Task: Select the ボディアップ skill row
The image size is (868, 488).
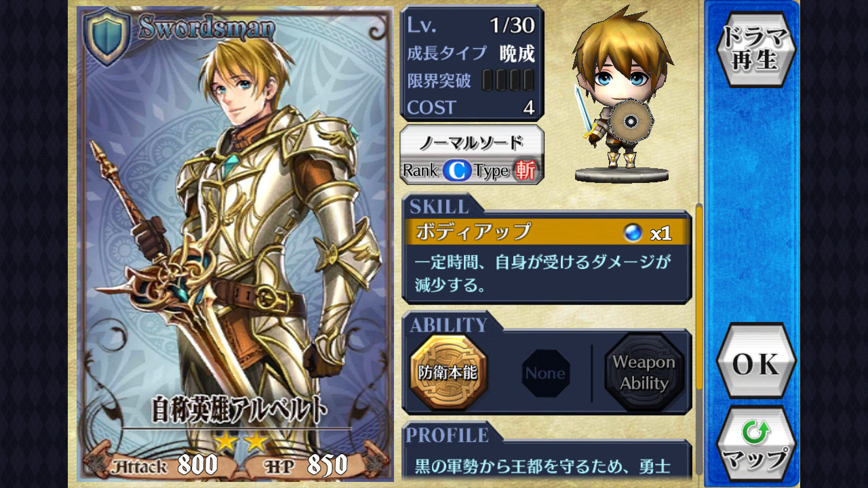Action: click(546, 232)
